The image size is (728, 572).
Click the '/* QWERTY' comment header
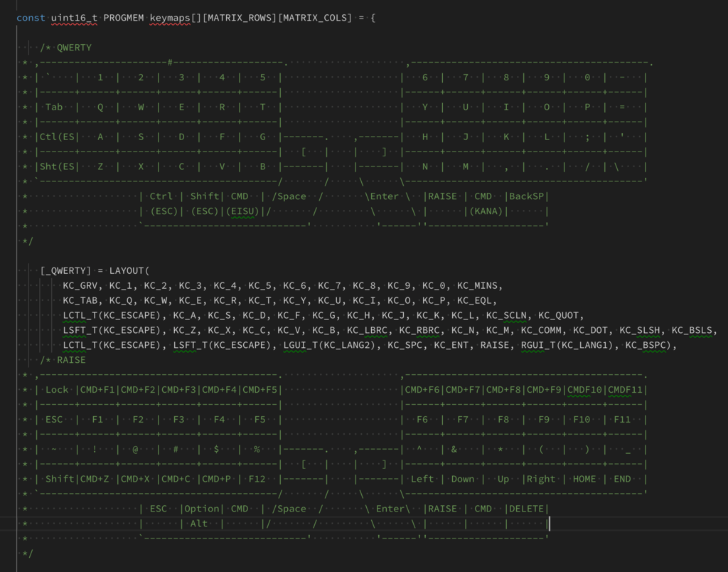tap(65, 48)
